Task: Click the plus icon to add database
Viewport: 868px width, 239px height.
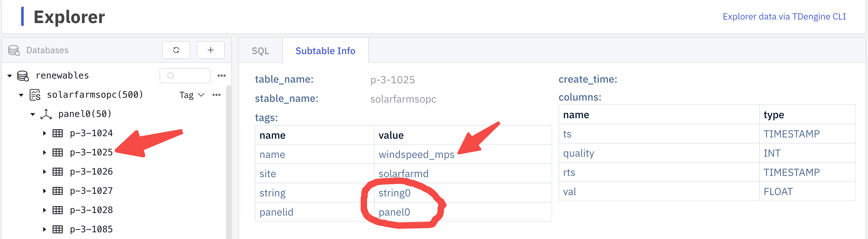Action: 211,50
